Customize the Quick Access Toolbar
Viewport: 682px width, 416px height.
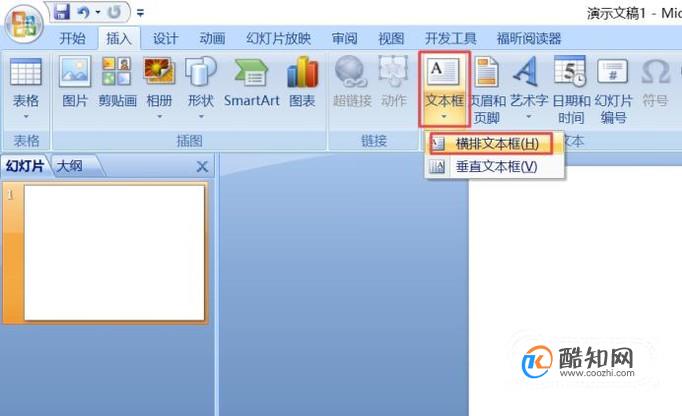tap(140, 13)
